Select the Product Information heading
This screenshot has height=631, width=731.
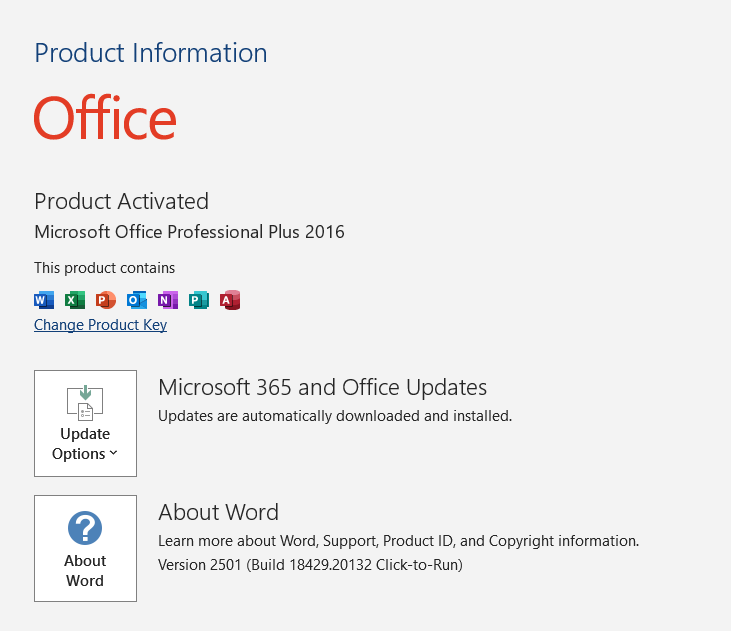click(151, 53)
